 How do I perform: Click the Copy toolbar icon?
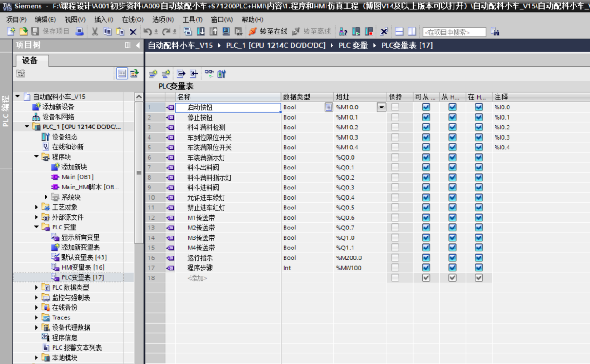coord(108,32)
